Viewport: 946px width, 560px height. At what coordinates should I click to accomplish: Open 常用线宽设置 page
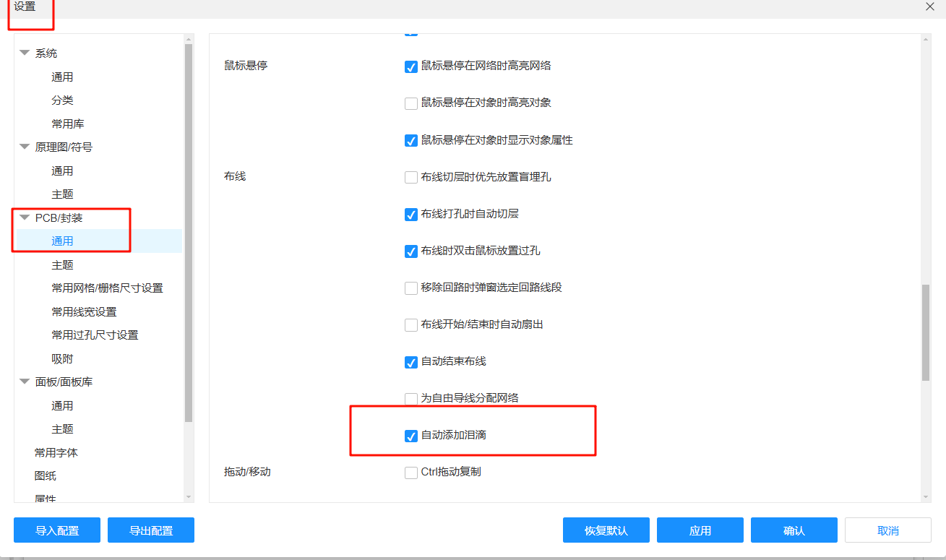pos(84,311)
